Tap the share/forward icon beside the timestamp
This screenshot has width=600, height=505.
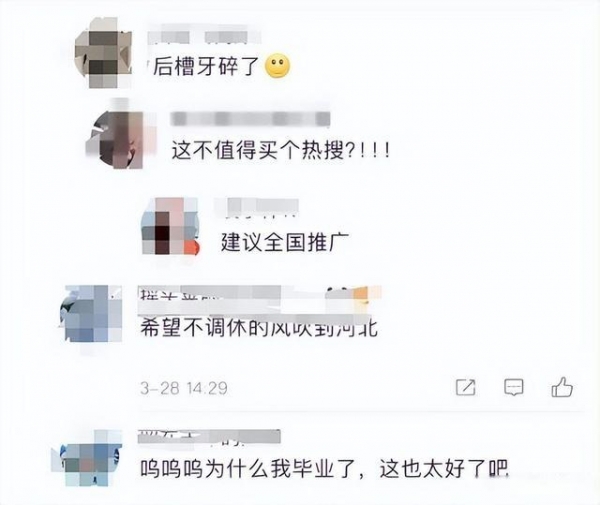466,387
